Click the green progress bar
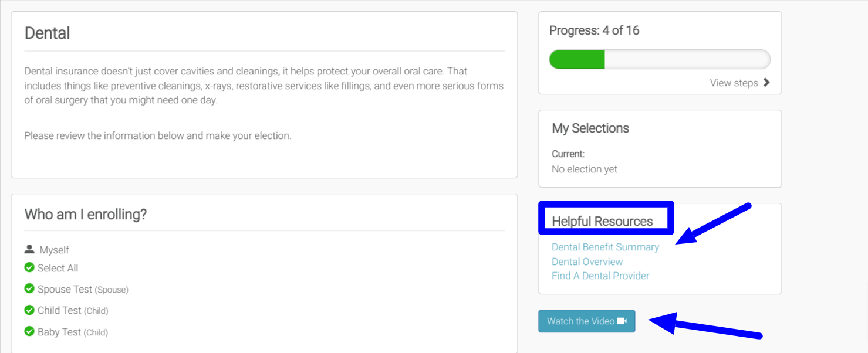The height and width of the screenshot is (353, 868). click(x=577, y=60)
